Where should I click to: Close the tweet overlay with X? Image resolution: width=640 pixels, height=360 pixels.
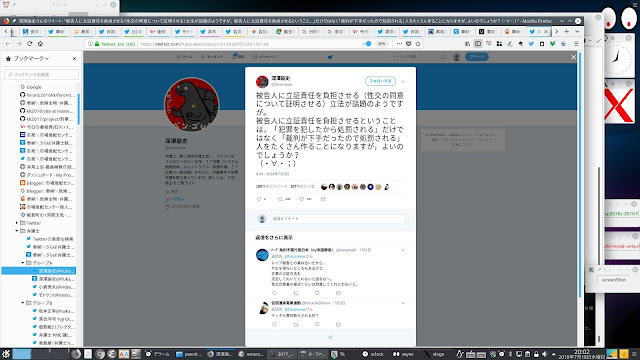click(x=573, y=57)
